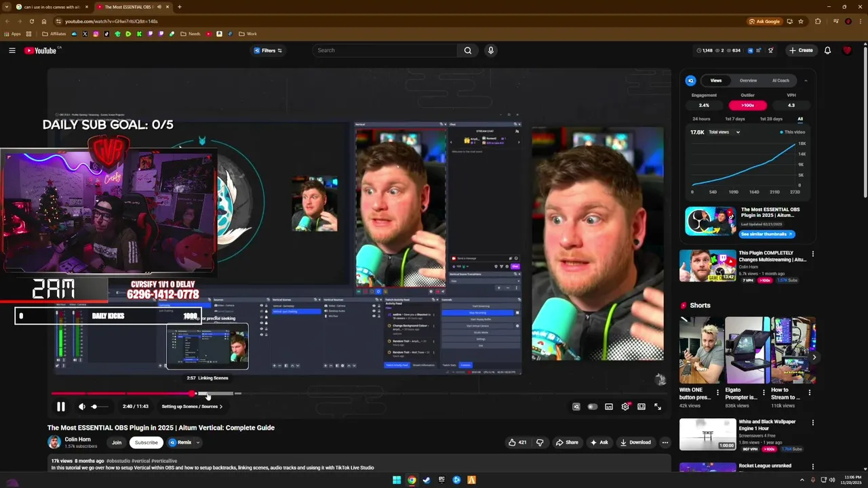Open options for 'This Plugin COMPLETELY' video
The image size is (868, 488).
[812, 253]
